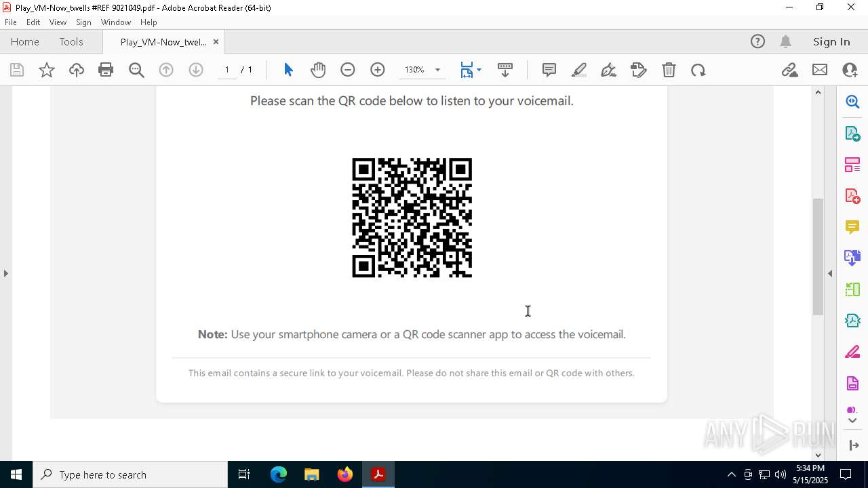Click the scroll up arrow
The image size is (868, 488).
[x=818, y=92]
